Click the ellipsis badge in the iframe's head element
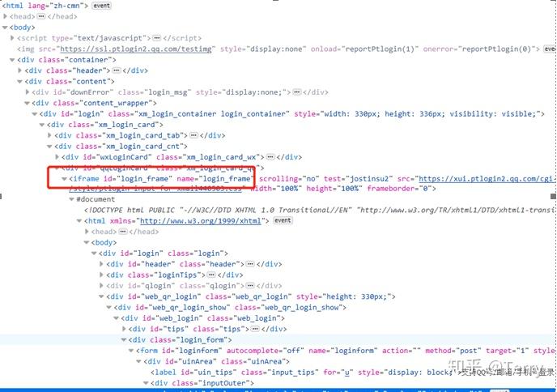Viewport: 557px width, 392px height. (x=123, y=232)
